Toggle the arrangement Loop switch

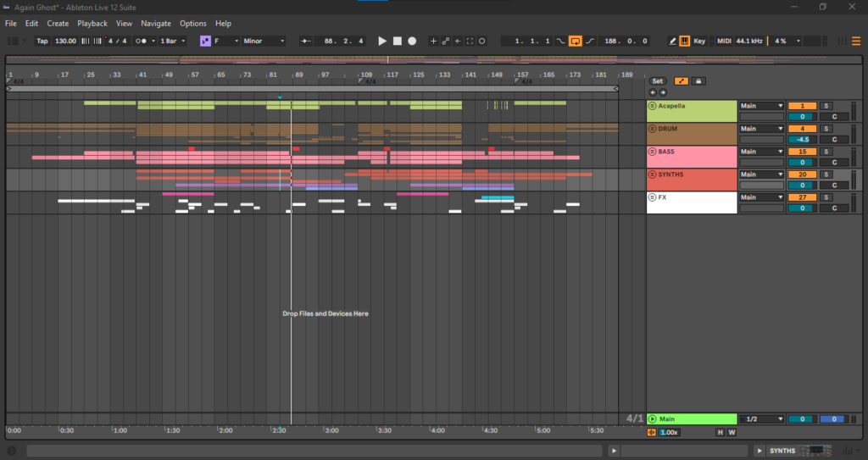tap(575, 41)
